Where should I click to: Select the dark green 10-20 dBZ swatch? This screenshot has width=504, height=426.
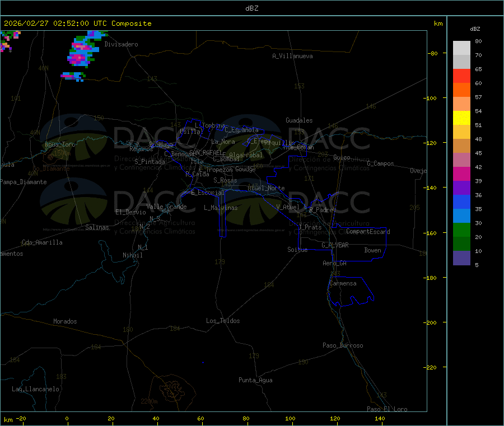pyautogui.click(x=461, y=244)
